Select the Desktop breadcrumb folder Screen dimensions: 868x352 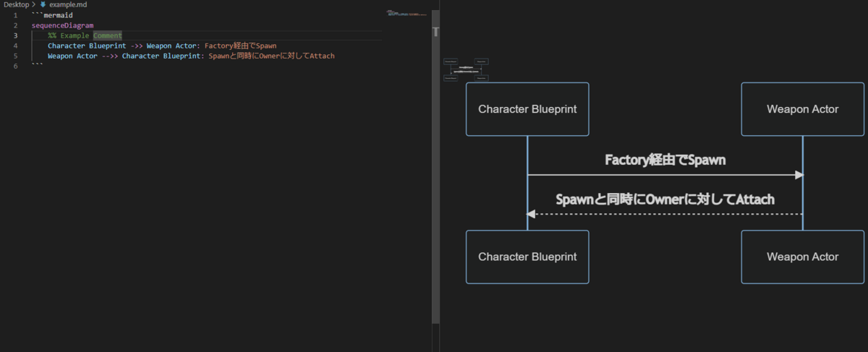(16, 4)
